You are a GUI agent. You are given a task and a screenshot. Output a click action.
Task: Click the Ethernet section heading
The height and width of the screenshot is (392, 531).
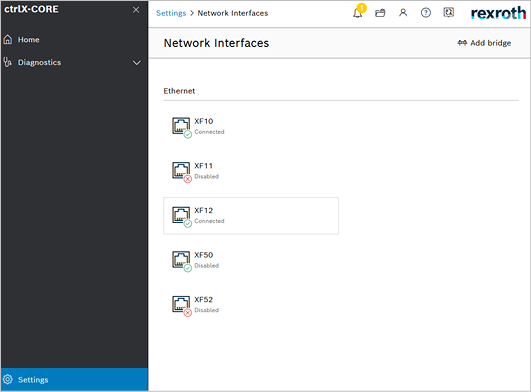(x=179, y=91)
